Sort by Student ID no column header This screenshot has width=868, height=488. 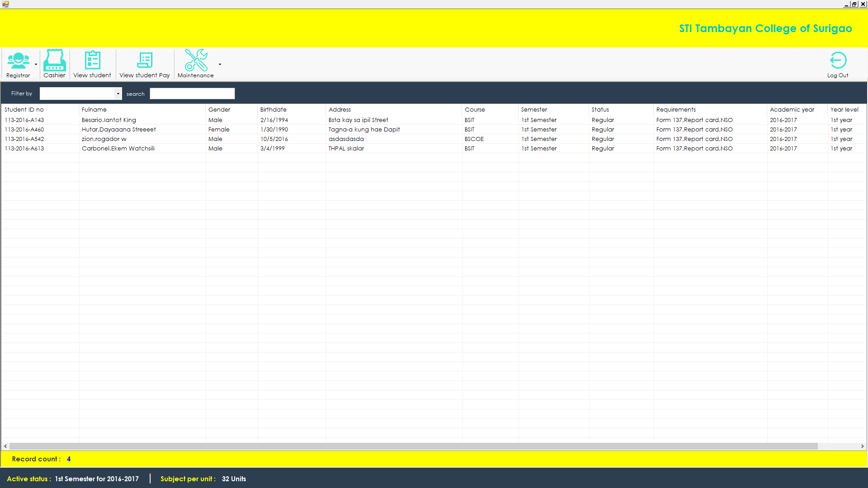pyautogui.click(x=24, y=109)
